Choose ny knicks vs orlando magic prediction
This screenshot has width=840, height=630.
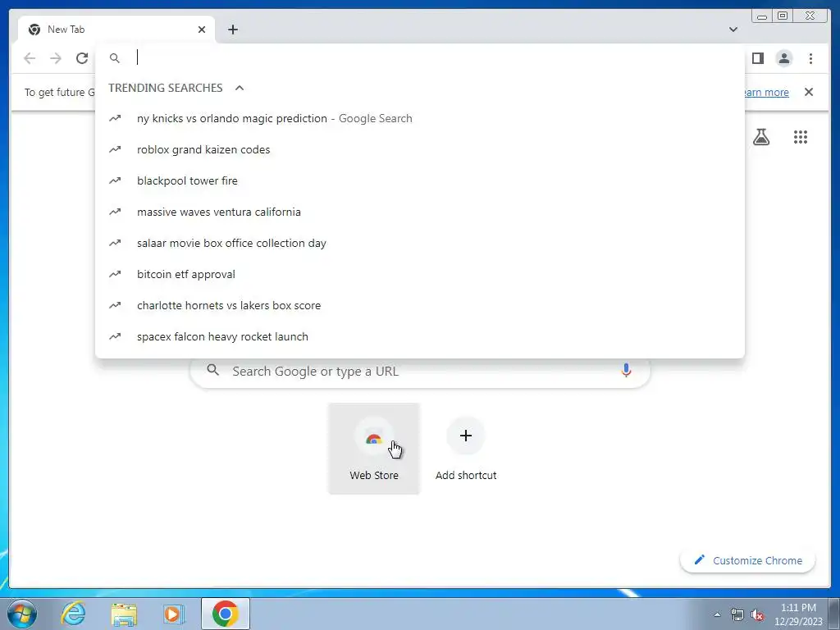click(x=420, y=118)
